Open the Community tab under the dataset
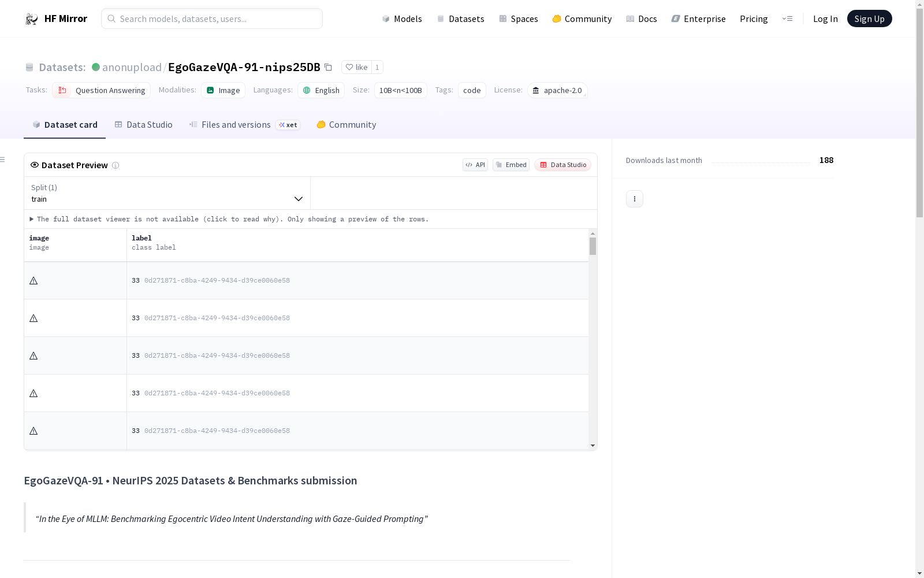The width and height of the screenshot is (924, 578). pyautogui.click(x=346, y=125)
